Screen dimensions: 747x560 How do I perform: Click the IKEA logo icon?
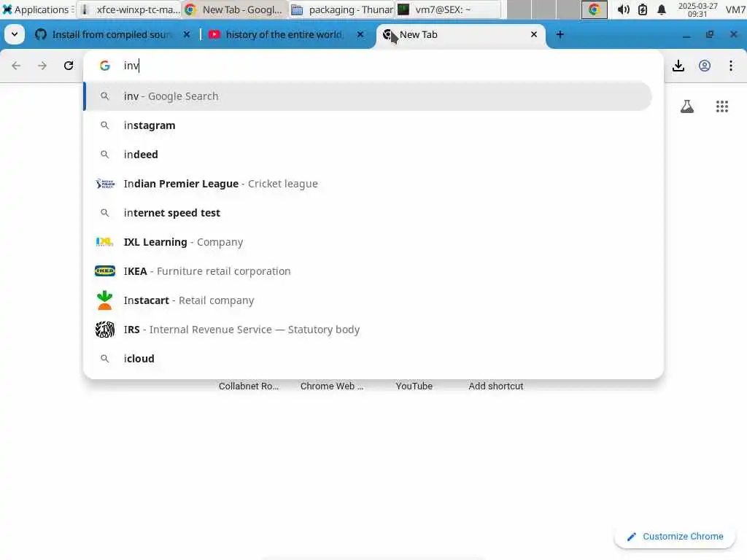(105, 271)
